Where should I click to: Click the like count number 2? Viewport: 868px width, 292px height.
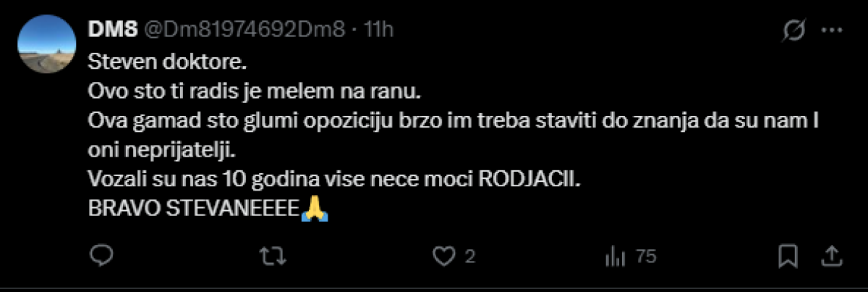pyautogui.click(x=469, y=256)
